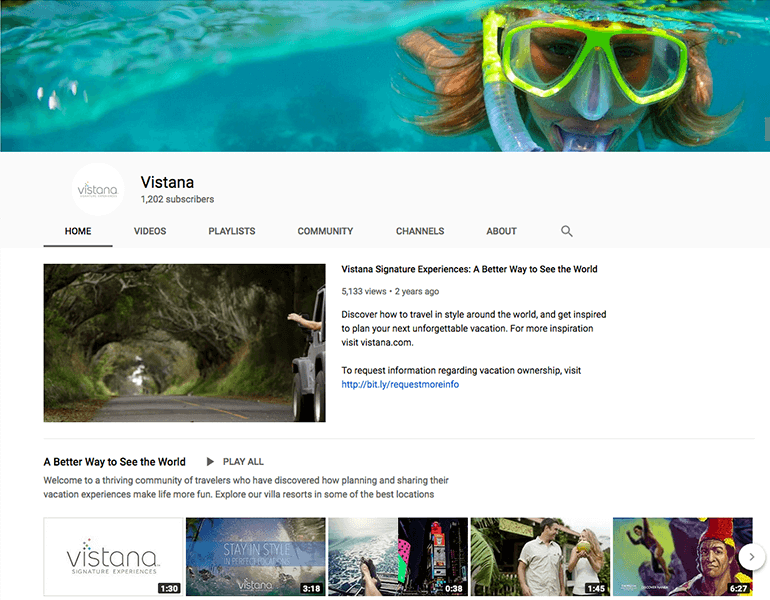Viewport: 770px width, 600px height.
Task: Click the 1,202 subscribers text
Action: click(177, 199)
